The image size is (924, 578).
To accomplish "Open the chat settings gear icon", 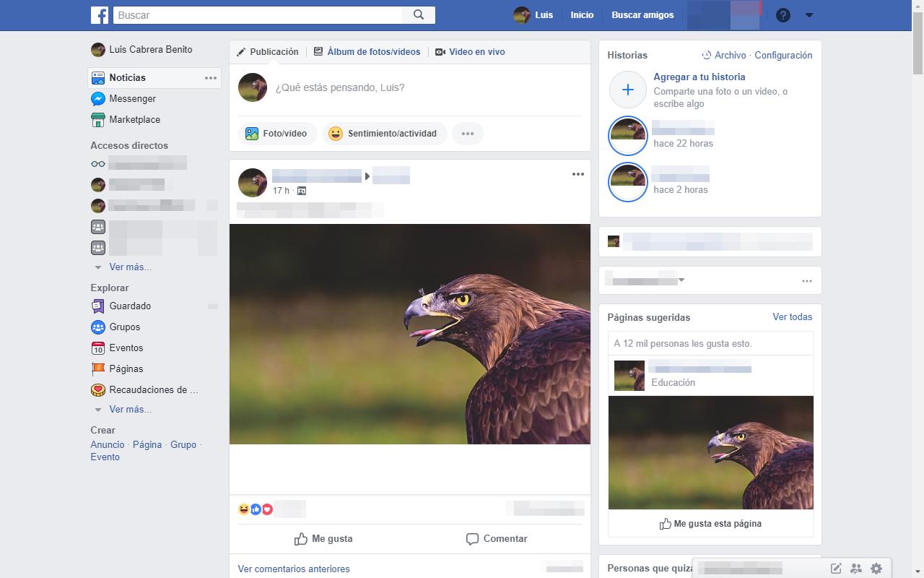I will coord(876,569).
